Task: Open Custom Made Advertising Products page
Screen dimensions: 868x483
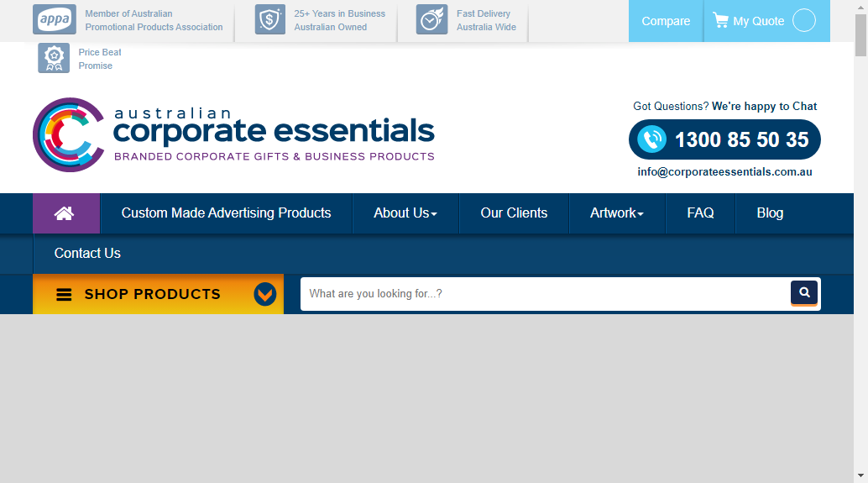Action: [x=226, y=213]
